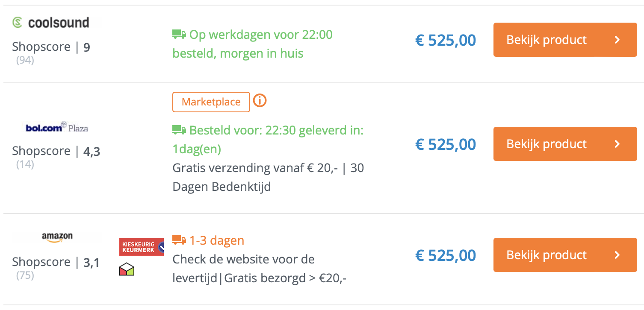Open the bol.com Plaza Shopscore reviews (14)

point(25,164)
